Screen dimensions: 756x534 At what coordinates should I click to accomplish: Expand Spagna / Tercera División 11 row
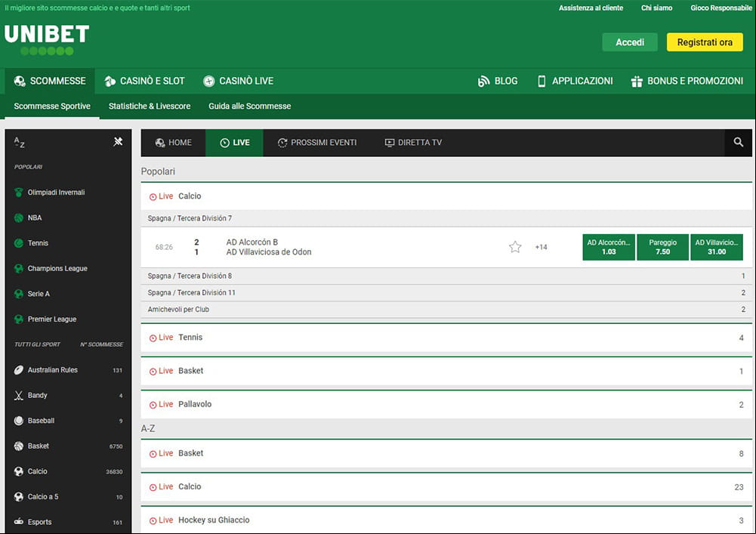point(446,293)
